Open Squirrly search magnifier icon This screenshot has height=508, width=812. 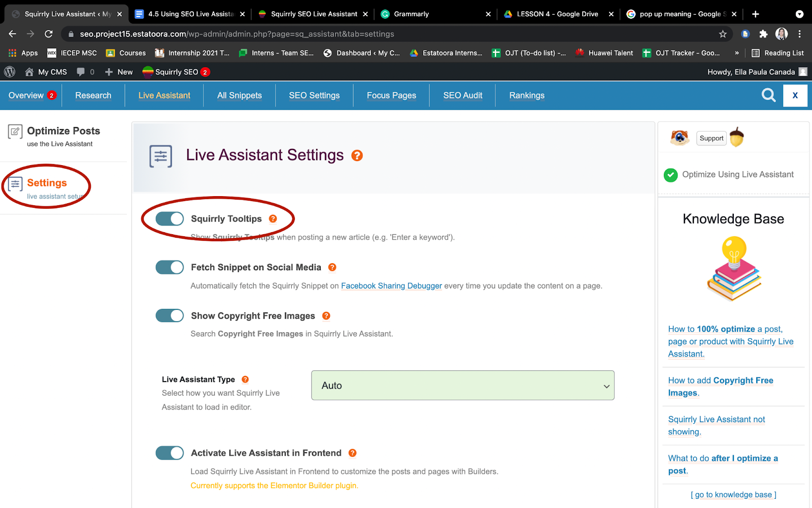click(x=769, y=95)
